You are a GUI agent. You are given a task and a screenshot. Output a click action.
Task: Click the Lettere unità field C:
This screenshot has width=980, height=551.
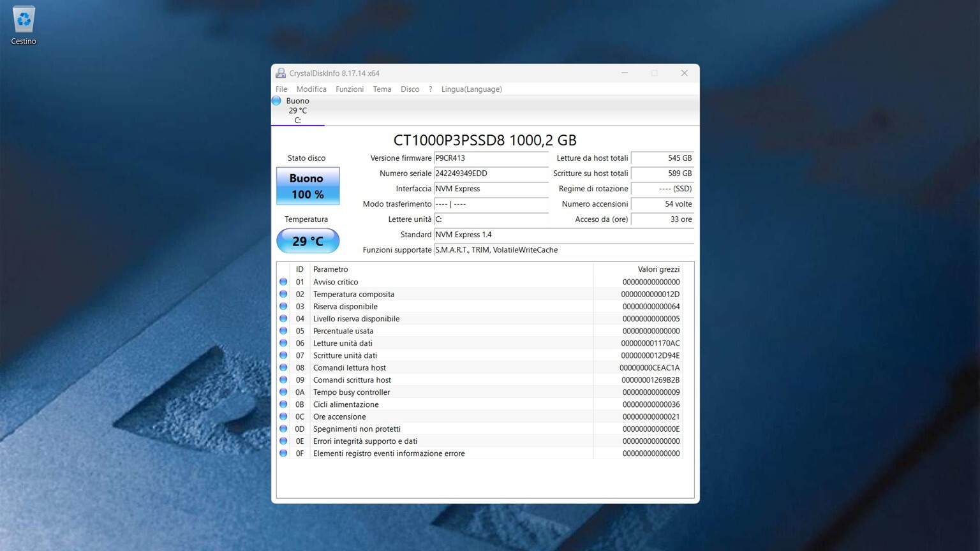pos(491,219)
